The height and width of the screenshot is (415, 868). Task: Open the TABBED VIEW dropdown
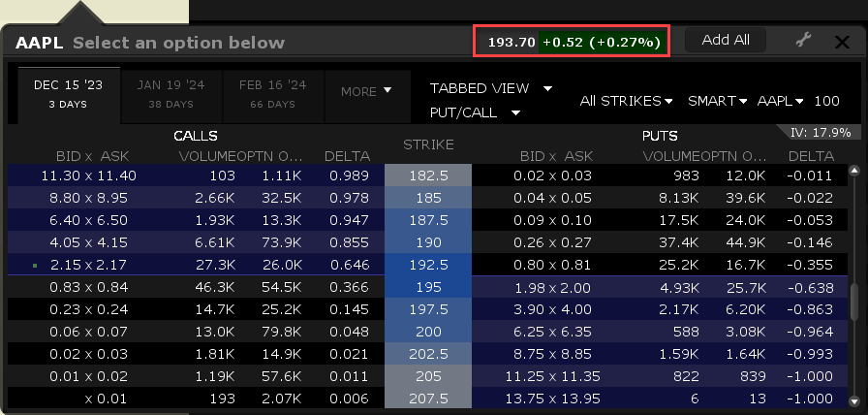point(491,88)
